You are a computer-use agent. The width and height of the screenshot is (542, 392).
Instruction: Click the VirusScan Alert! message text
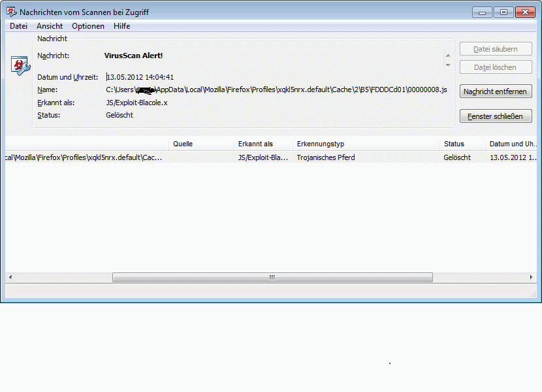pyautogui.click(x=133, y=56)
